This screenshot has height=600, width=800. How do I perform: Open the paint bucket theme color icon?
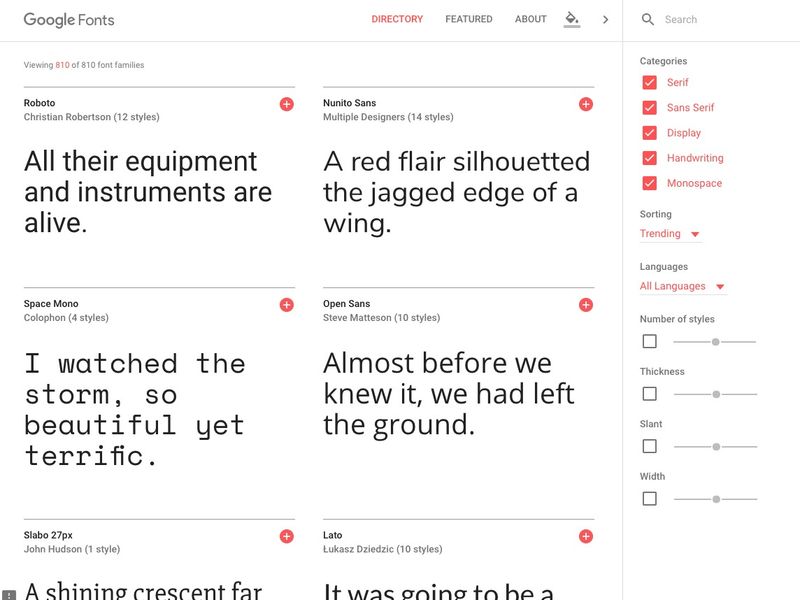coord(572,19)
